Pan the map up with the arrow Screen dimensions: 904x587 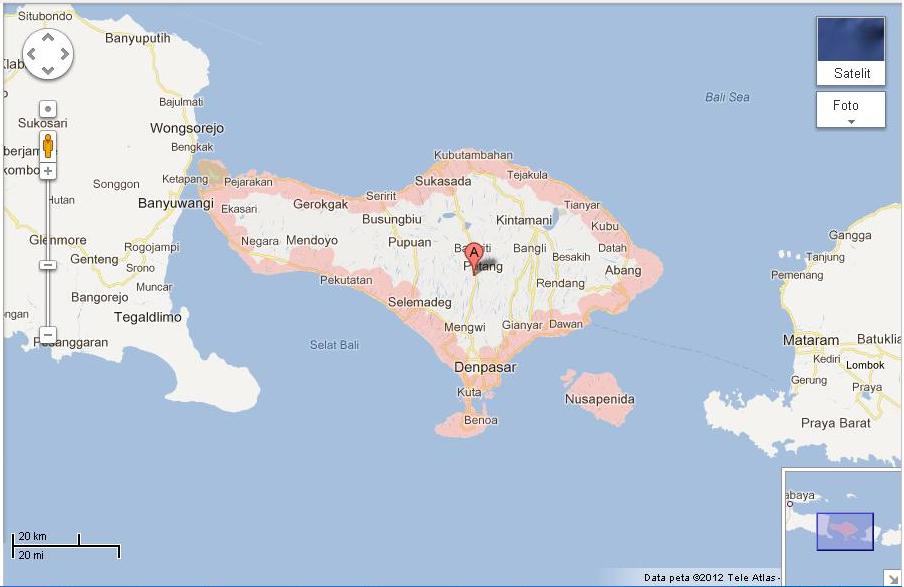(48, 37)
